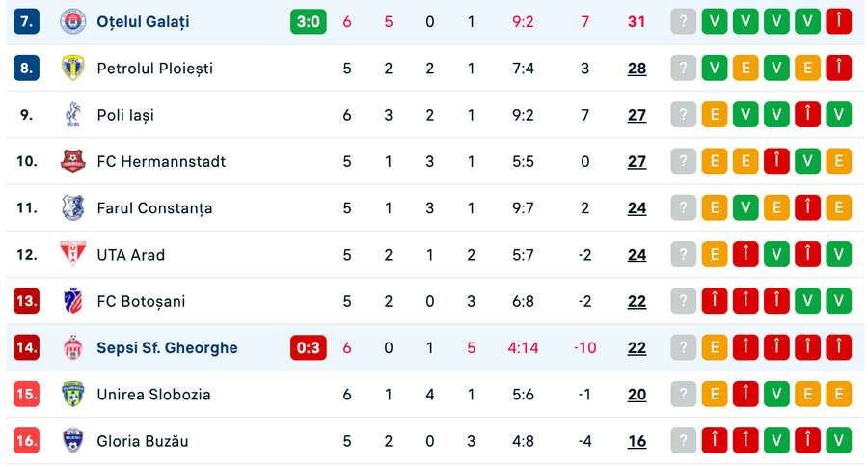Click the Farul Constanța club crest
Viewport: 868px width, 467px height.
72,207
